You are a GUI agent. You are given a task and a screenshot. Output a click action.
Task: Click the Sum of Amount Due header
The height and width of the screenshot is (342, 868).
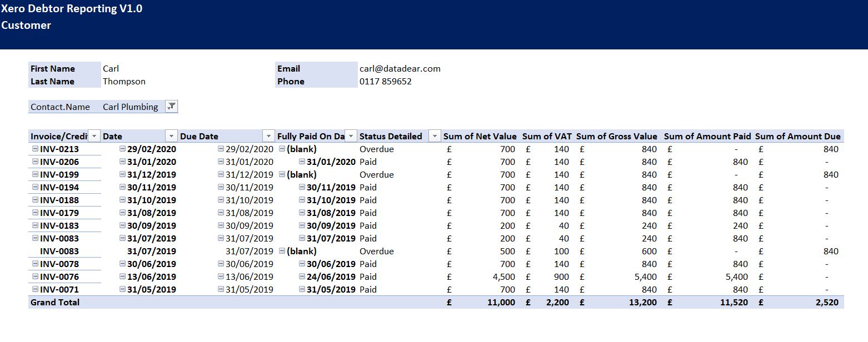797,136
